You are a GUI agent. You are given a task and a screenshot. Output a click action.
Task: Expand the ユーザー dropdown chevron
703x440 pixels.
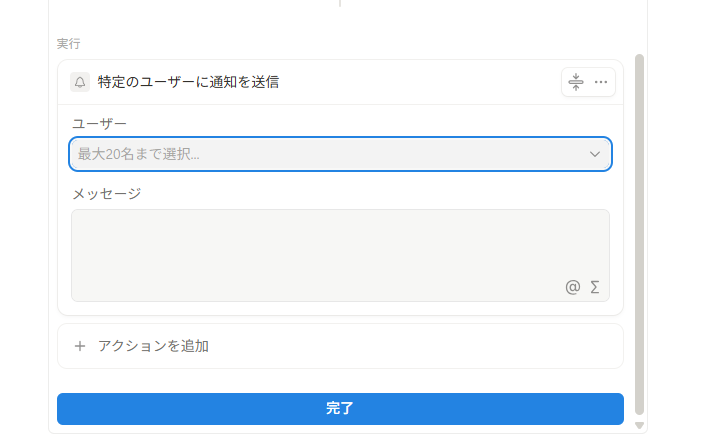click(595, 154)
